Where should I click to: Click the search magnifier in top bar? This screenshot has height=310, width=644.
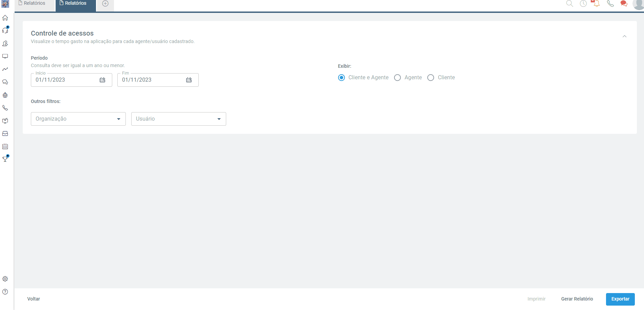click(570, 3)
